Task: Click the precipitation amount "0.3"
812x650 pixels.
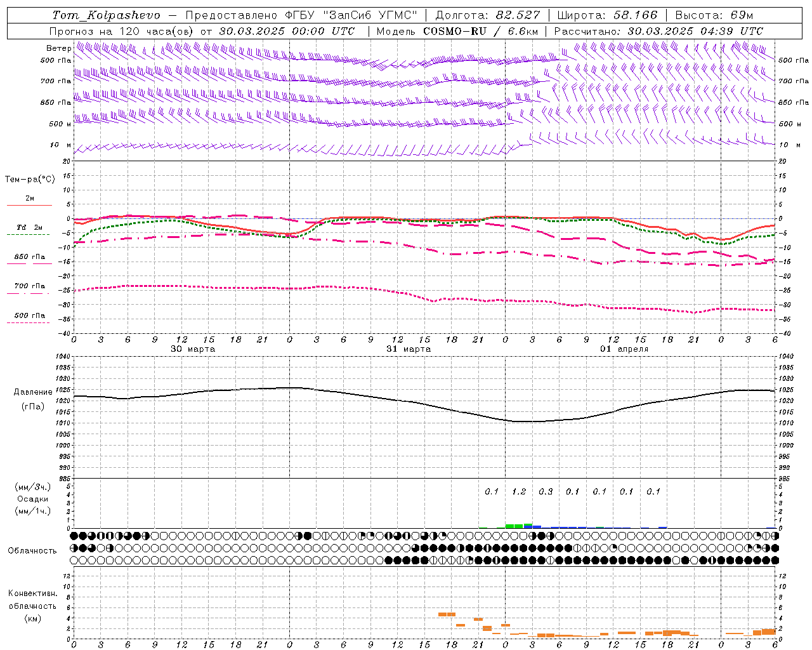Action: [546, 491]
